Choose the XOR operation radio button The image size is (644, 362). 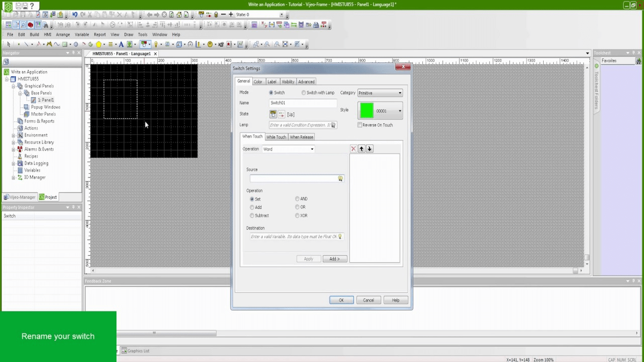(297, 216)
